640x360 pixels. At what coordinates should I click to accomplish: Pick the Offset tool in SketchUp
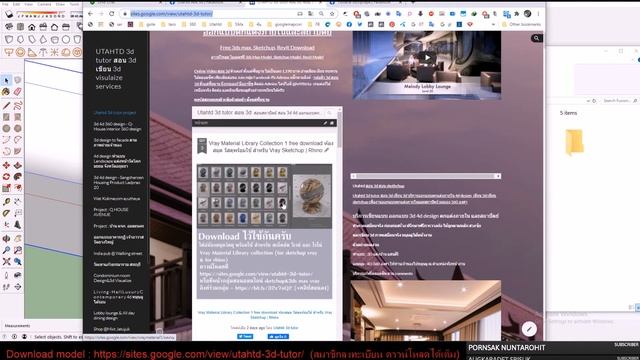[x=18, y=188]
